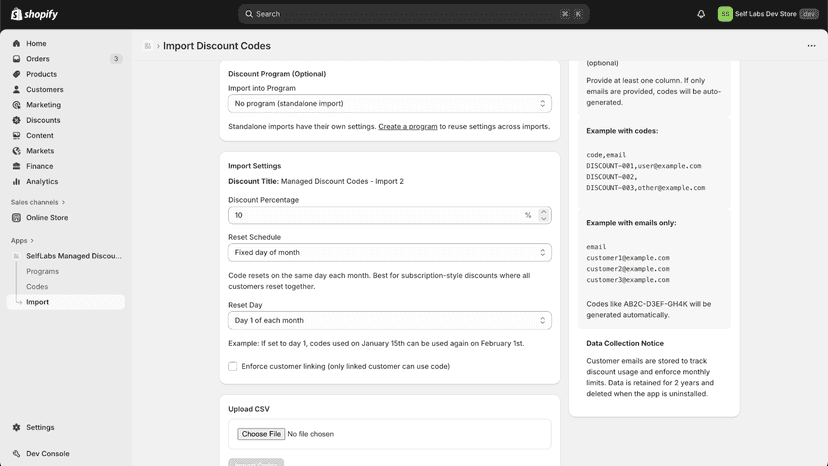Viewport: 828px width, 466px height.
Task: Click the Discounts badge icon
Action: 16,120
